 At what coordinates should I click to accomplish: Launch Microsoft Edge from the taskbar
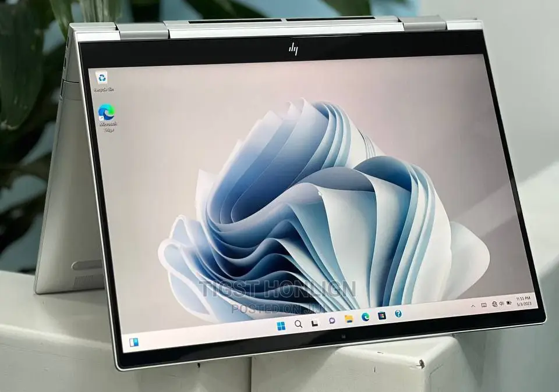tap(365, 318)
